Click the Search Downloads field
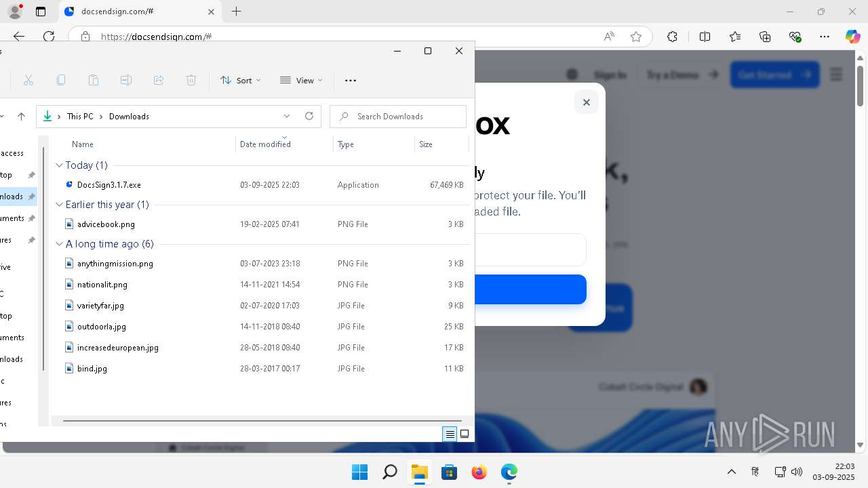This screenshot has height=488, width=868. coord(398,116)
